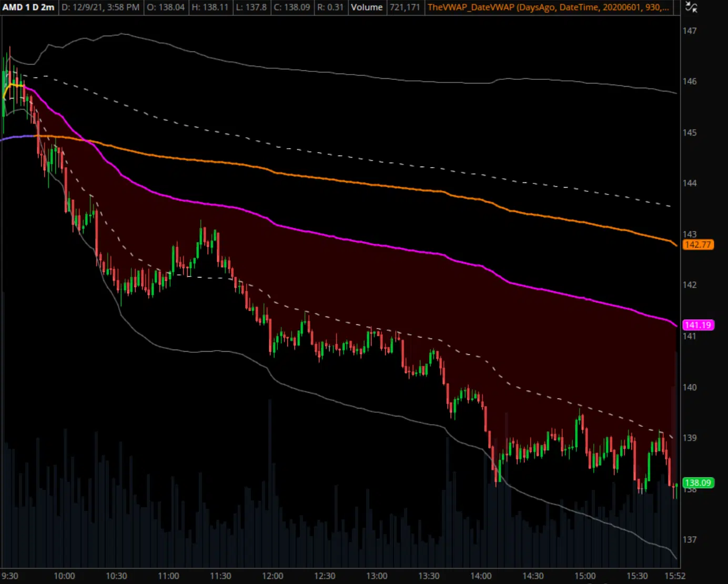
Task: Toggle the auto-fit price axis icon
Action: tap(691, 7)
